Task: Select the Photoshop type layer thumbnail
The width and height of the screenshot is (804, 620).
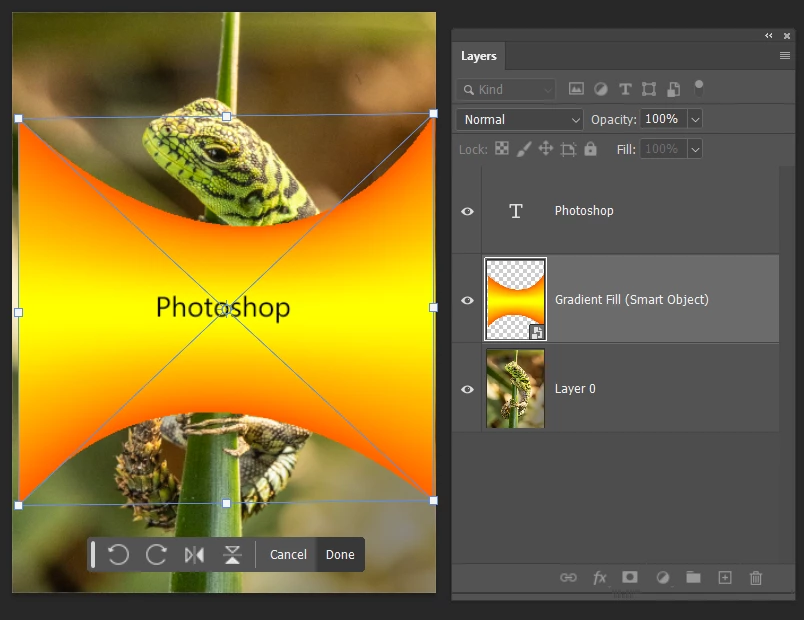Action: (516, 211)
